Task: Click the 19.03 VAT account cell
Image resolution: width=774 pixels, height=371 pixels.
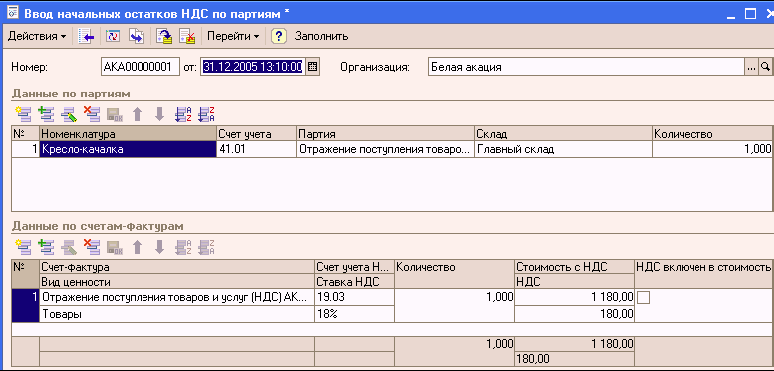Action: pos(354,297)
